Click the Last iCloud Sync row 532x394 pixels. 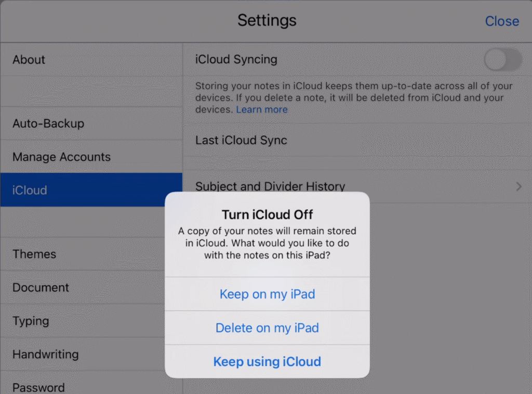357,140
